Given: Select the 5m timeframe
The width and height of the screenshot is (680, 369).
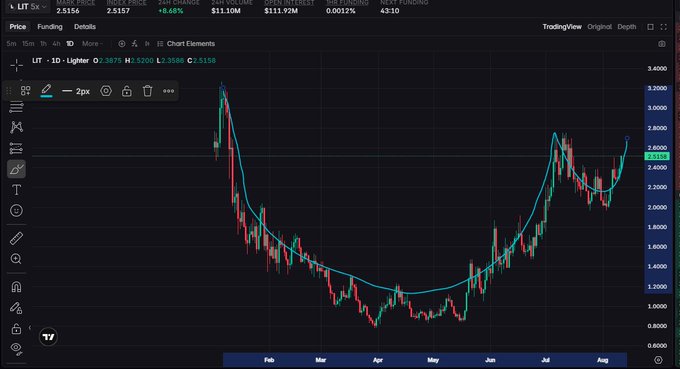Looking at the screenshot, I should pyautogui.click(x=11, y=44).
